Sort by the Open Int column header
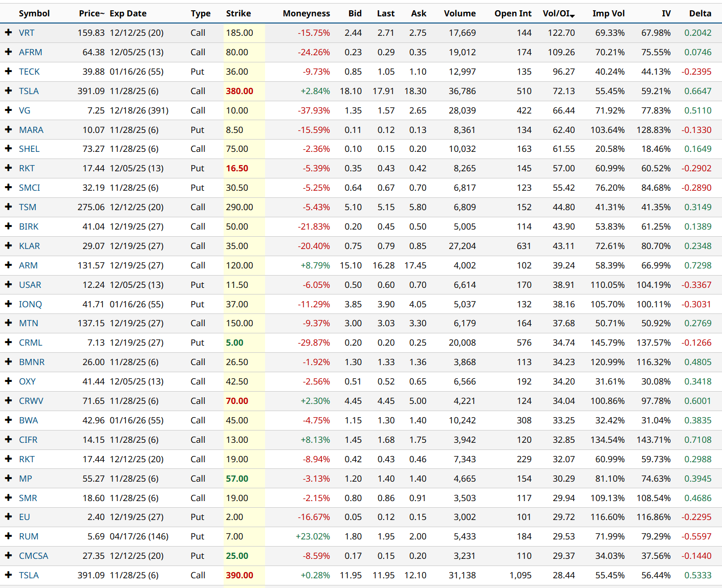722x588 pixels. point(513,14)
